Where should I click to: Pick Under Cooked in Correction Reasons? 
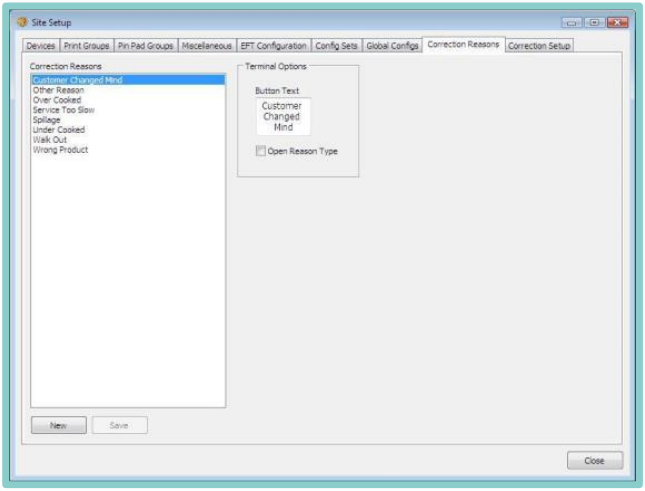58,130
